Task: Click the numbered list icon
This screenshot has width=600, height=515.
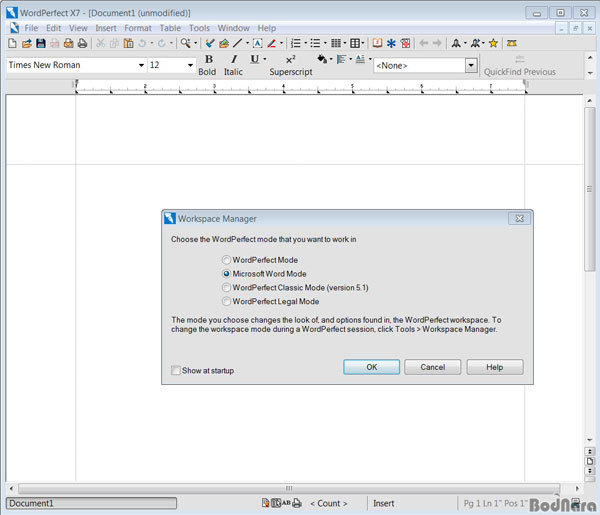Action: coord(296,43)
